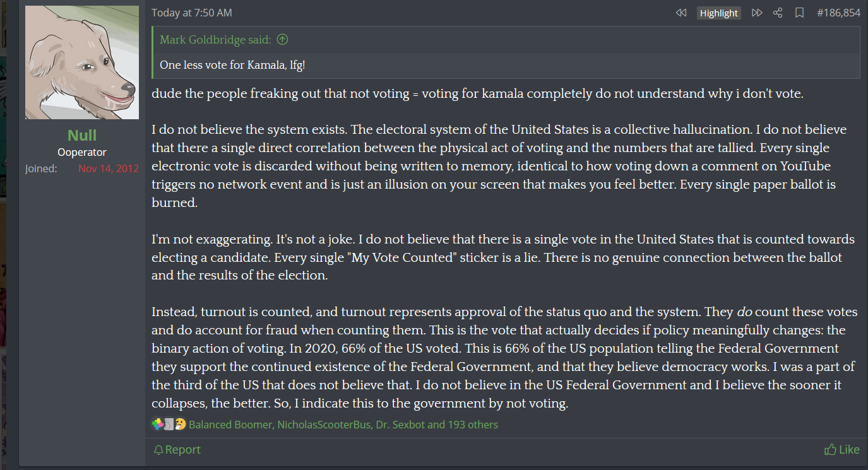The width and height of the screenshot is (868, 470).
Task: Click the up-arrow icon in the quote header
Action: point(282,40)
